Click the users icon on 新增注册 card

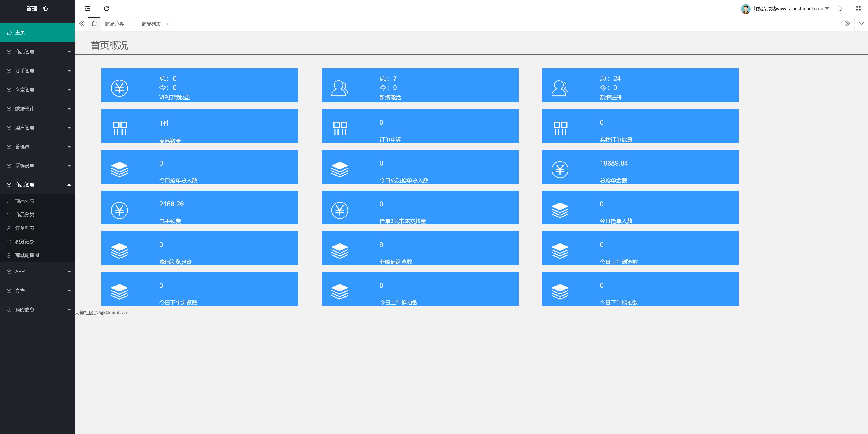[560, 88]
